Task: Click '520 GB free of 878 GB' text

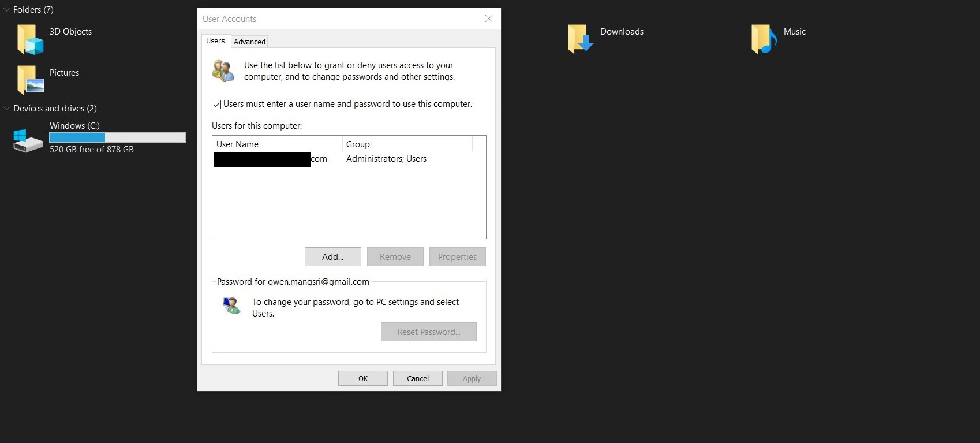Action: pos(91,150)
